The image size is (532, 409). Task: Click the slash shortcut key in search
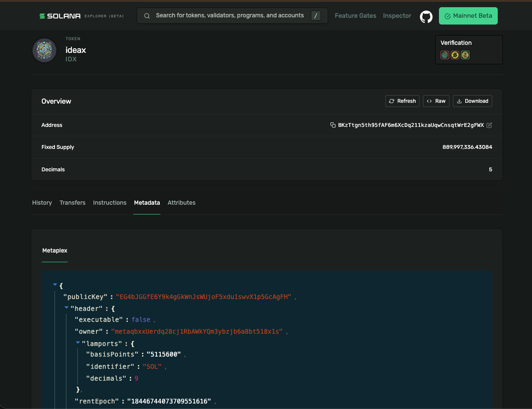(x=315, y=16)
